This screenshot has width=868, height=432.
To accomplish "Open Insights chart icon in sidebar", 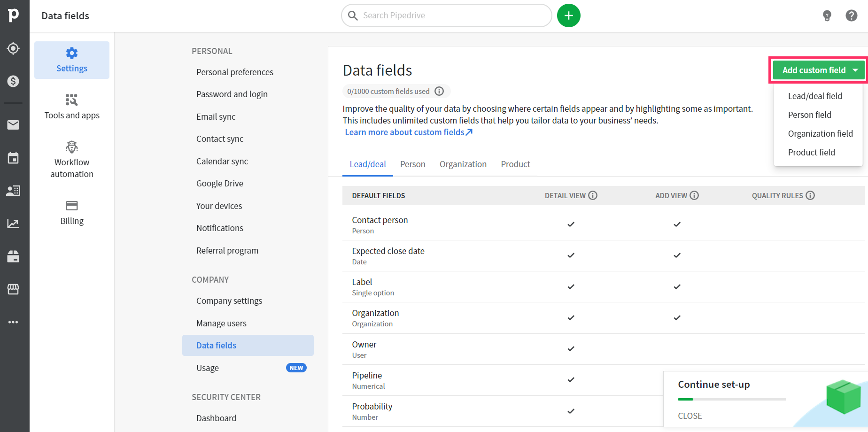I will [13, 224].
